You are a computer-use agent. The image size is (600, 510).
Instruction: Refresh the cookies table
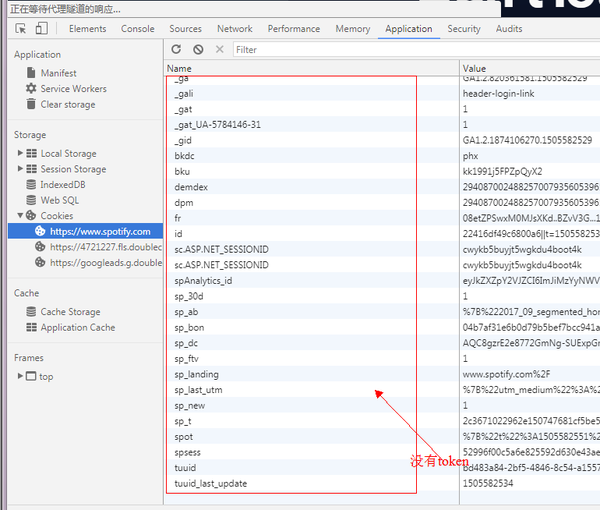pyautogui.click(x=176, y=49)
